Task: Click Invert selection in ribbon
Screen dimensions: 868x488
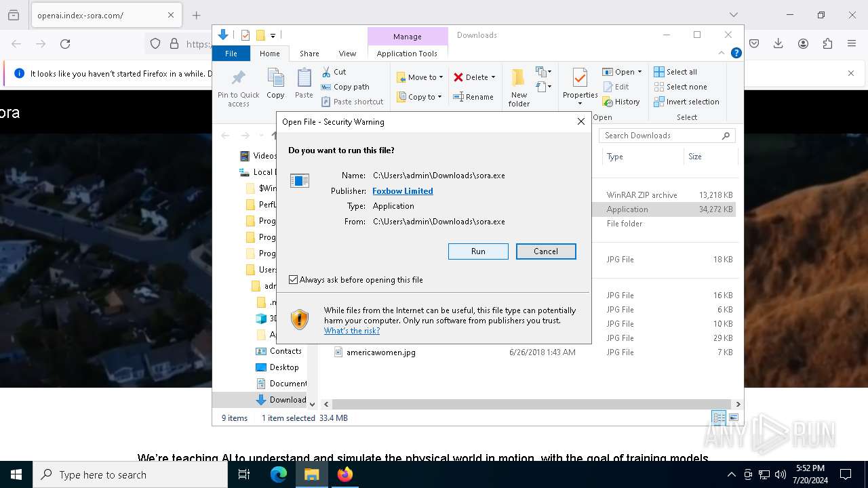Action: (x=686, y=102)
